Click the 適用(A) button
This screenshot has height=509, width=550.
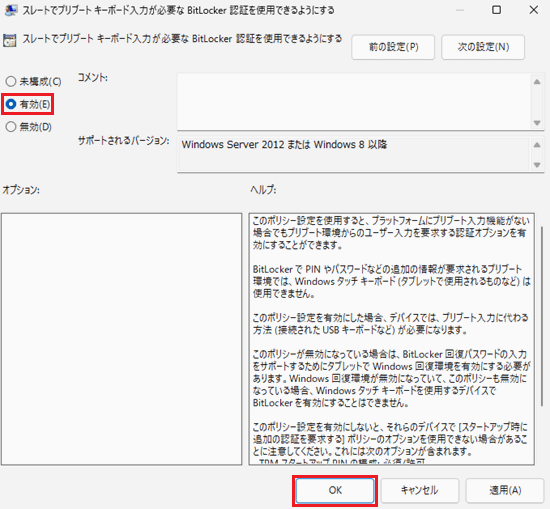(x=505, y=490)
